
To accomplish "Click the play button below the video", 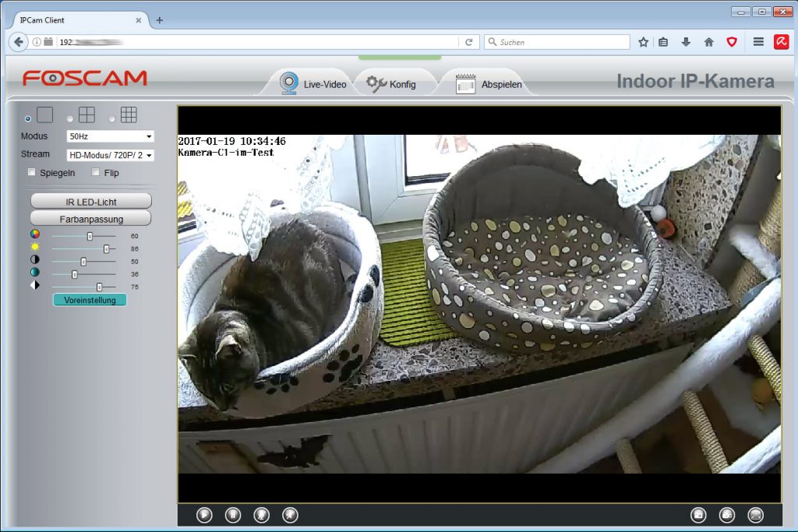I will click(x=204, y=514).
